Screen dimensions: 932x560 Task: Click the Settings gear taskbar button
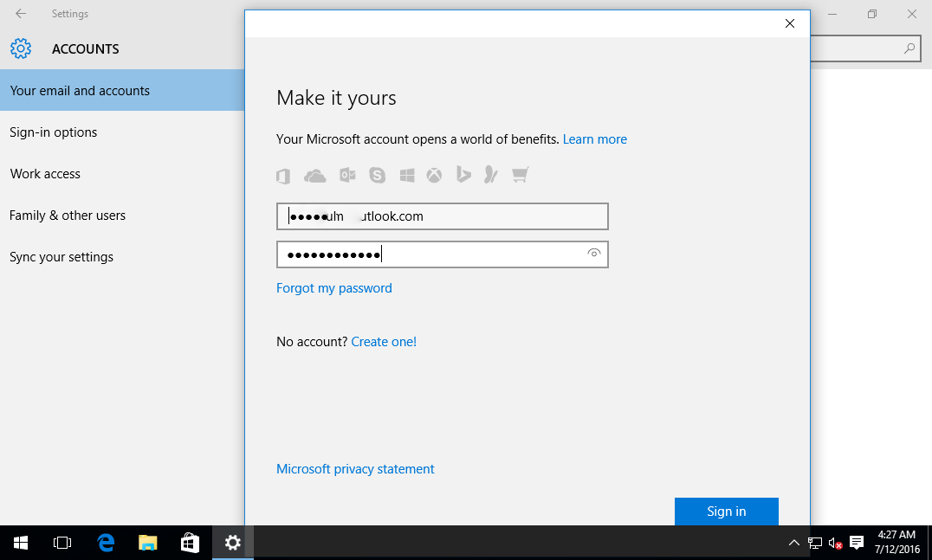click(233, 543)
